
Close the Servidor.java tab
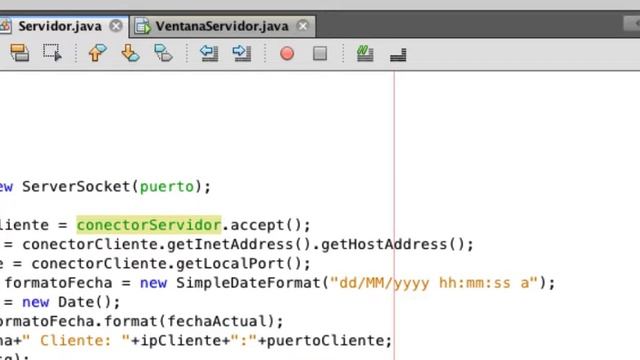click(x=116, y=26)
